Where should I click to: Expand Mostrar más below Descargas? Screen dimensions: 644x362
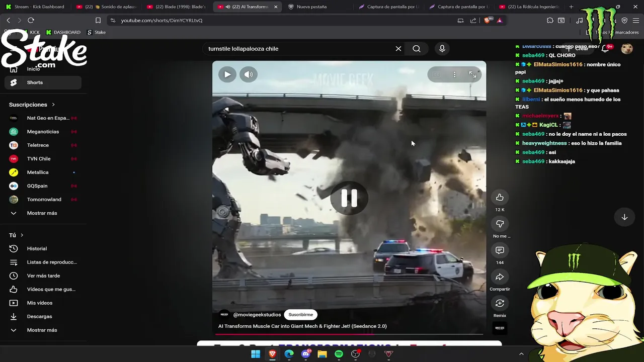(43, 330)
